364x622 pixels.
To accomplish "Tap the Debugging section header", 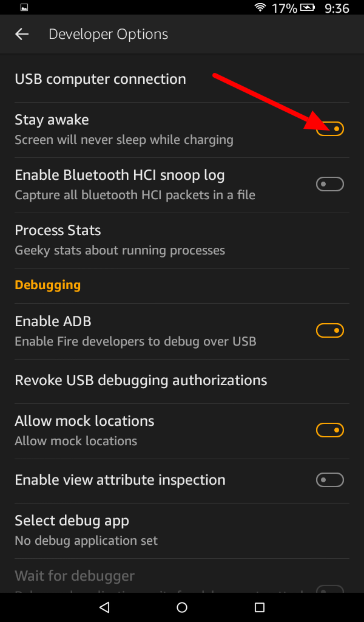I will (47, 285).
